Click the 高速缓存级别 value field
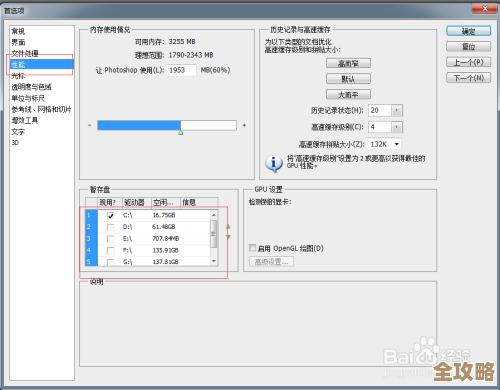Image resolution: width=500 pixels, height=390 pixels. tap(380, 127)
